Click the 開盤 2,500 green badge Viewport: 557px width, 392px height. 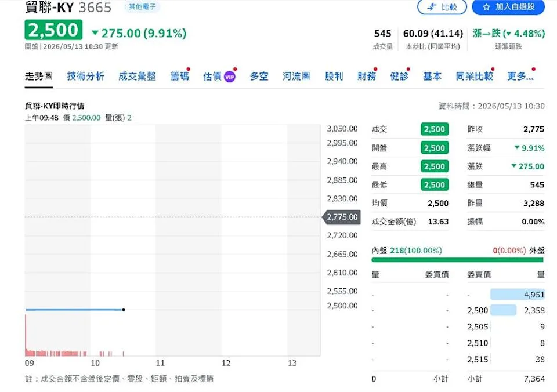(435, 148)
